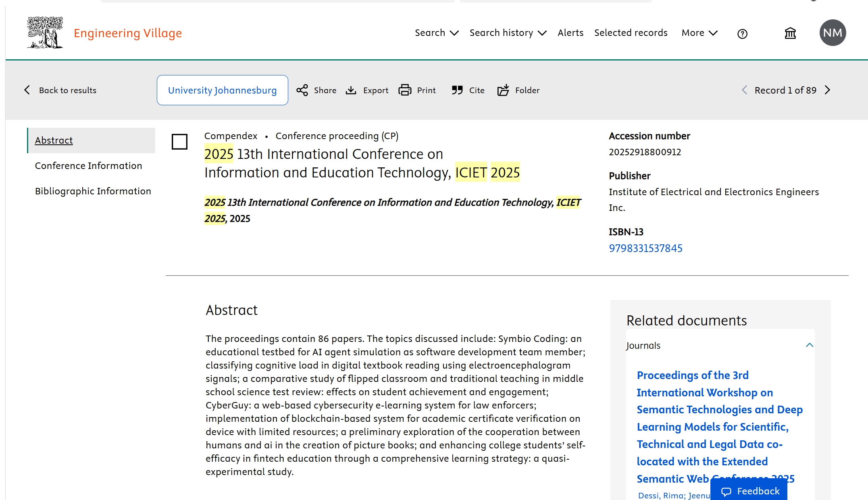
Task: Click the University Johannesburg button
Action: click(x=223, y=90)
